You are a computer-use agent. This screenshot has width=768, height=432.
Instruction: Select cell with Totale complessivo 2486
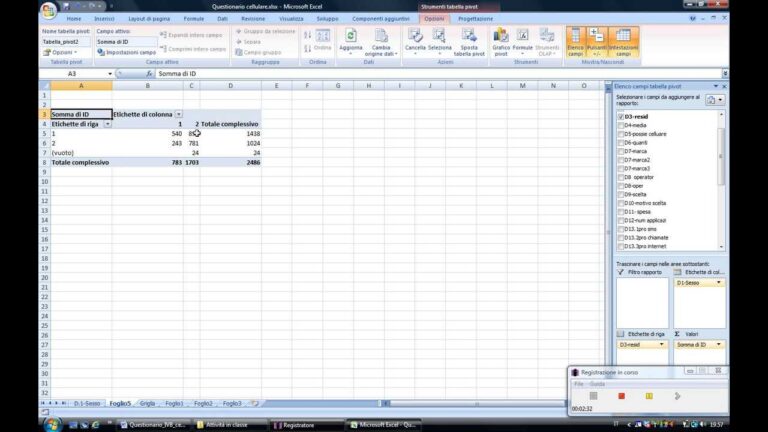click(x=230, y=162)
